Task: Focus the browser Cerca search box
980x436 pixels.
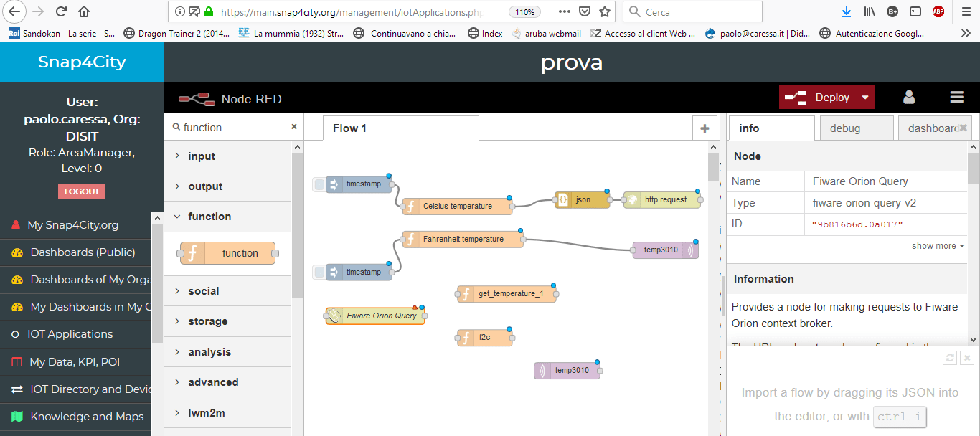Action: pos(692,11)
